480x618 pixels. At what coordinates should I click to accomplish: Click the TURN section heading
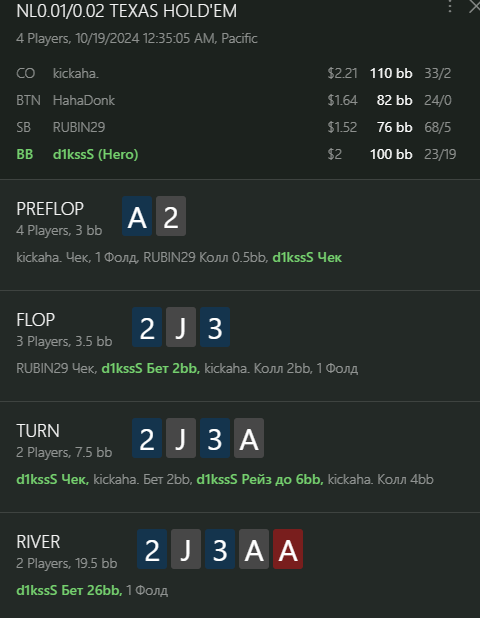click(38, 431)
